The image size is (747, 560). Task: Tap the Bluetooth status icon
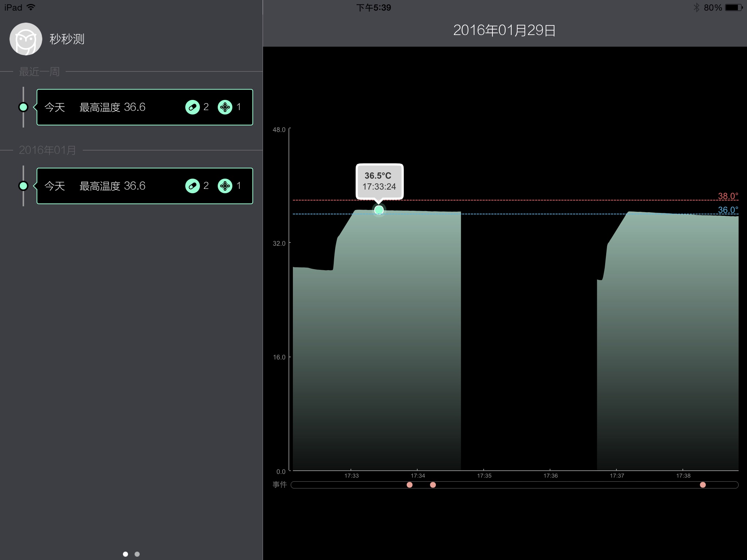pos(696,8)
